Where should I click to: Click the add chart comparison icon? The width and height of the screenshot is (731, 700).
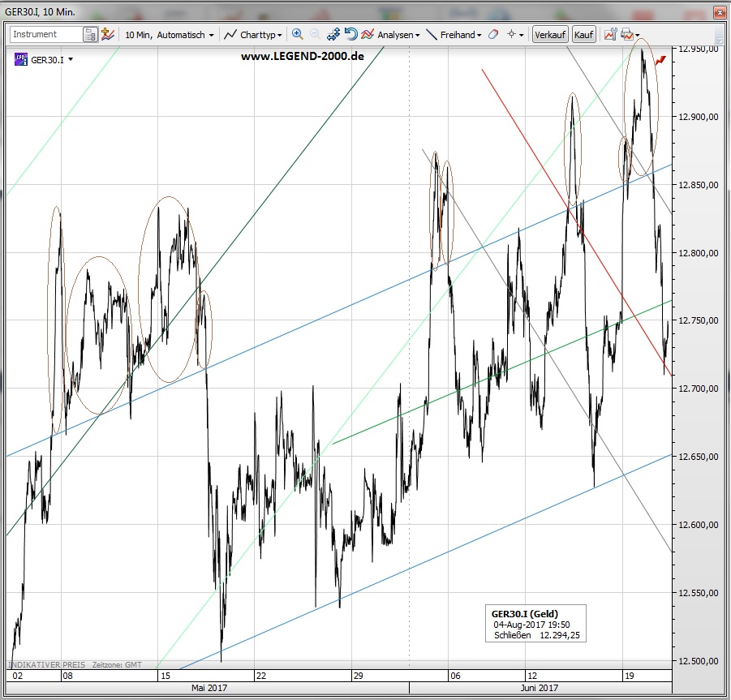tap(108, 35)
